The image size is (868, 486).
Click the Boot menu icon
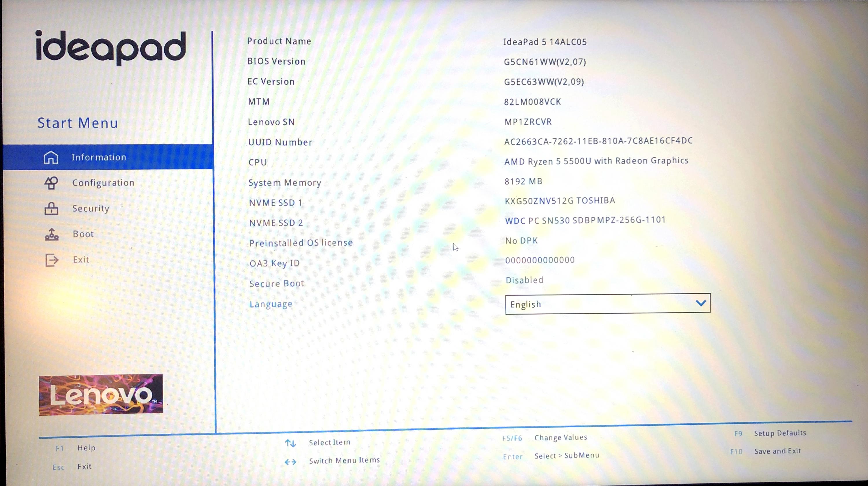52,234
